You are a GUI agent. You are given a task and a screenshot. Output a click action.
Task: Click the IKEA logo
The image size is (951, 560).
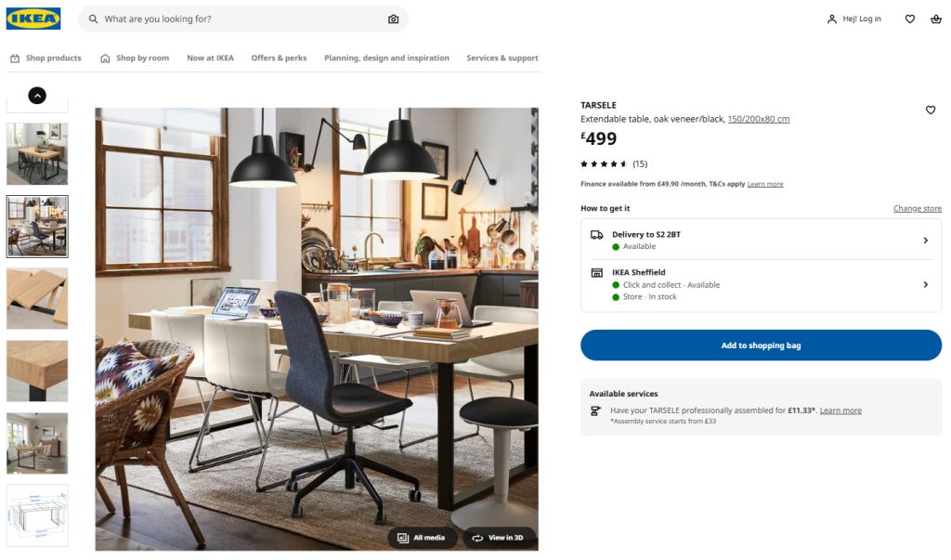point(33,19)
